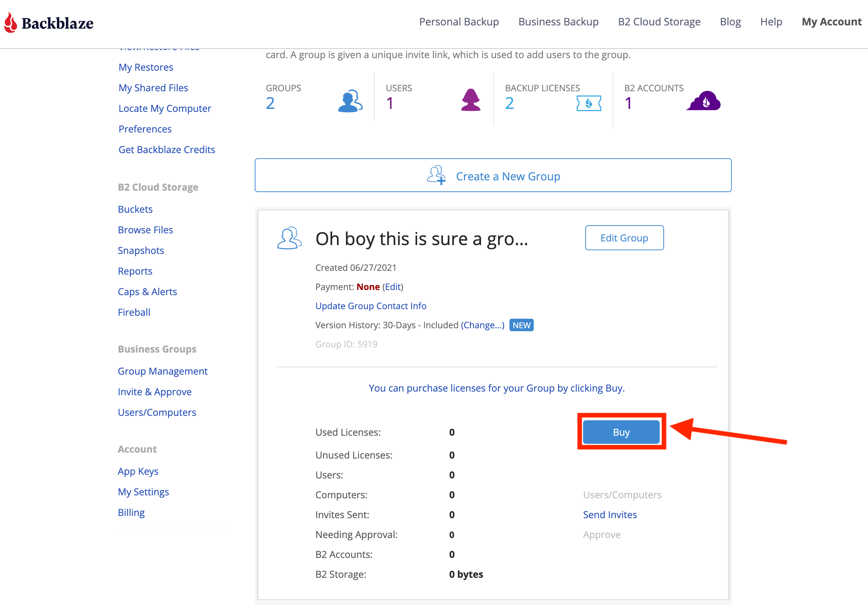Click the group icon beside the group title
This screenshot has width=868, height=605.
(289, 238)
